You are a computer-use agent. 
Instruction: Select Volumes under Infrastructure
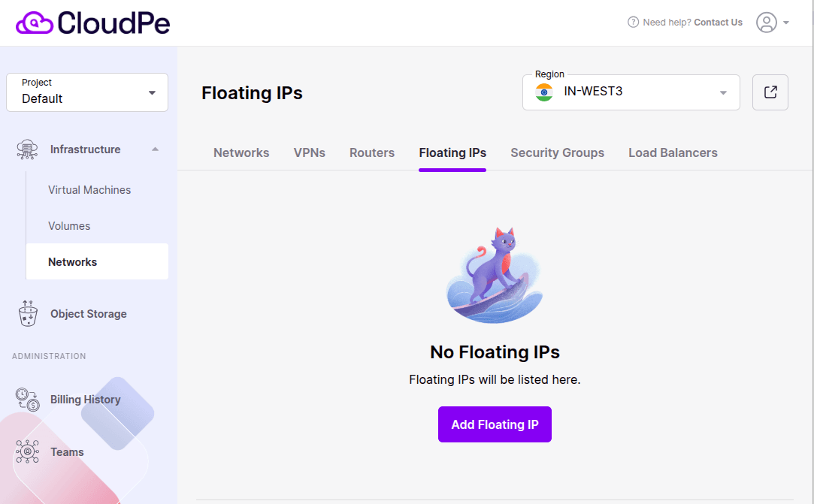point(69,225)
